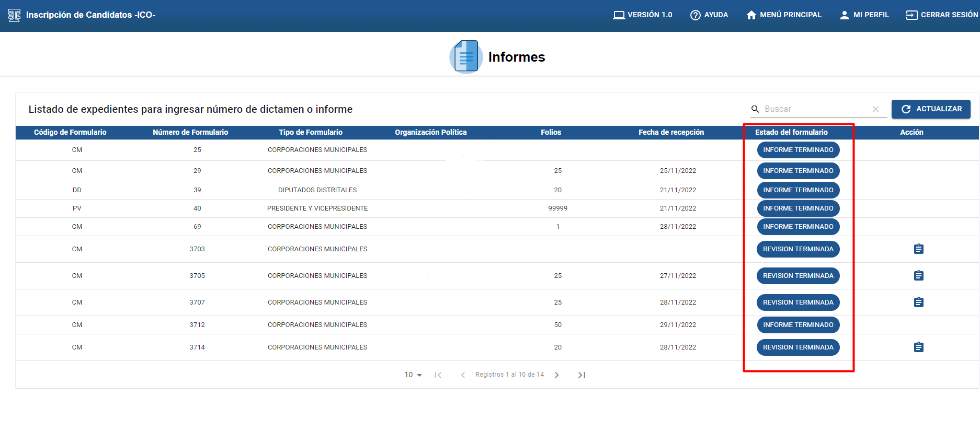This screenshot has height=443, width=980.
Task: Click the Buscar search input field
Action: coord(815,109)
